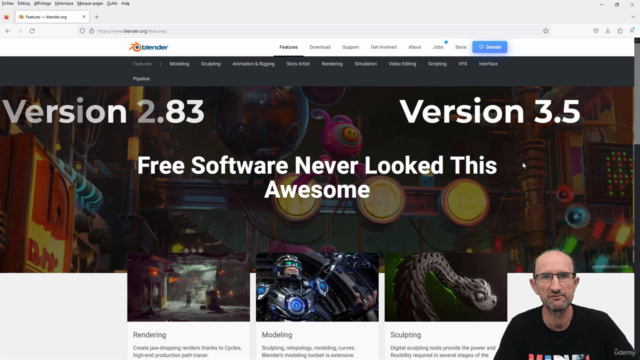This screenshot has height=360, width=640.
Task: Close the Features blender.org tab
Action: [84, 17]
